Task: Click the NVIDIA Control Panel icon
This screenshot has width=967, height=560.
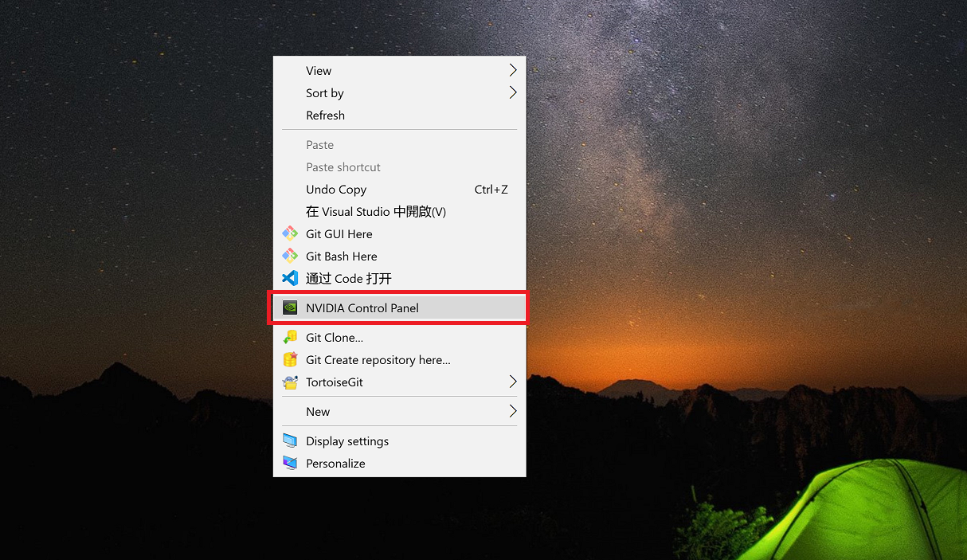Action: [290, 308]
